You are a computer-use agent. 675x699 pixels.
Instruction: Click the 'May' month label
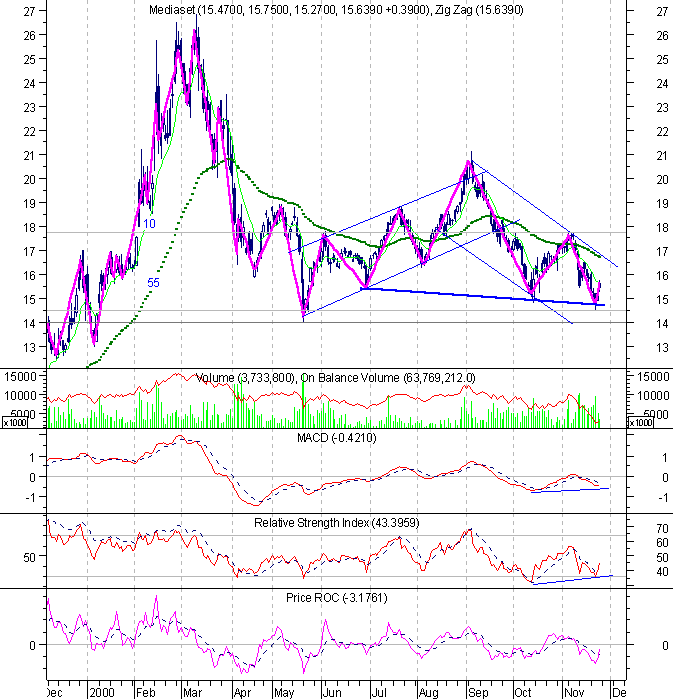284,693
